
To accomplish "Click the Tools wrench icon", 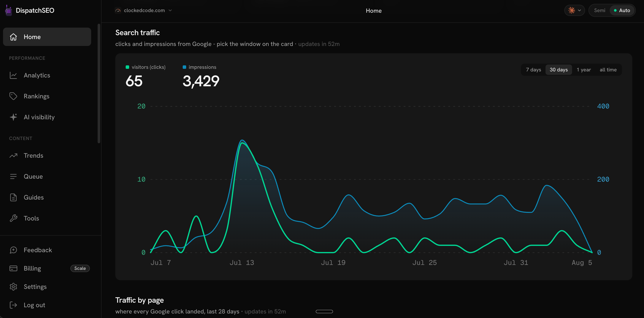I will [x=13, y=218].
